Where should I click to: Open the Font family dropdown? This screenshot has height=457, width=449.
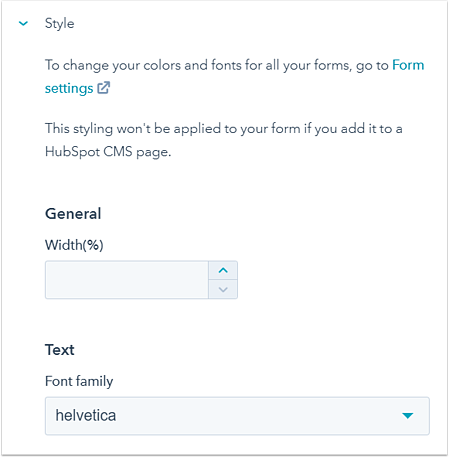click(237, 416)
